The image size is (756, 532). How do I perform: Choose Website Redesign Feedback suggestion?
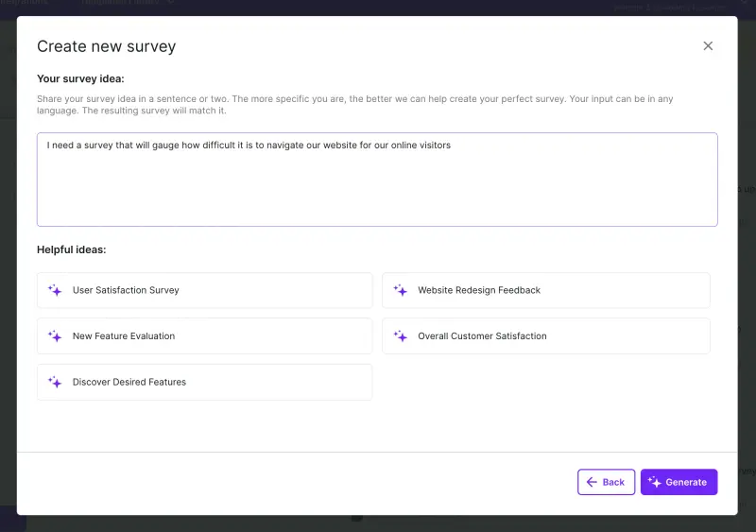tap(546, 290)
